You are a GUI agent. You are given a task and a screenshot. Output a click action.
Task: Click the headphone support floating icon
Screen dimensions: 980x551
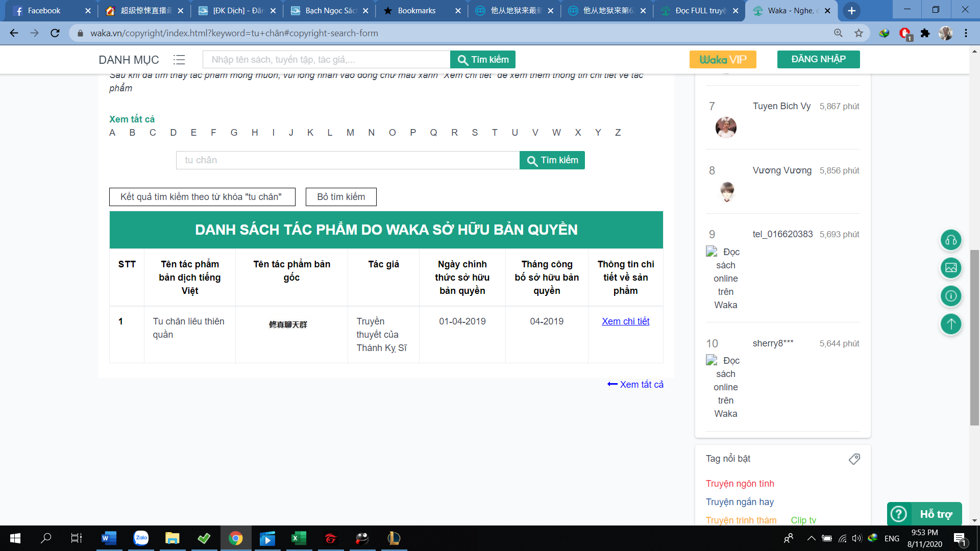click(951, 240)
